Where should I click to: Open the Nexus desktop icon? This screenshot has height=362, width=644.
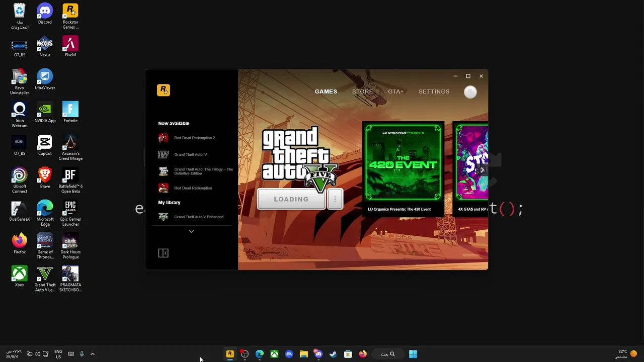coord(45,47)
